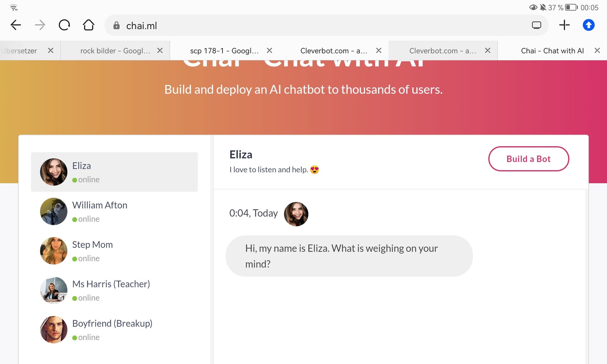Open the browser home page

(x=89, y=25)
